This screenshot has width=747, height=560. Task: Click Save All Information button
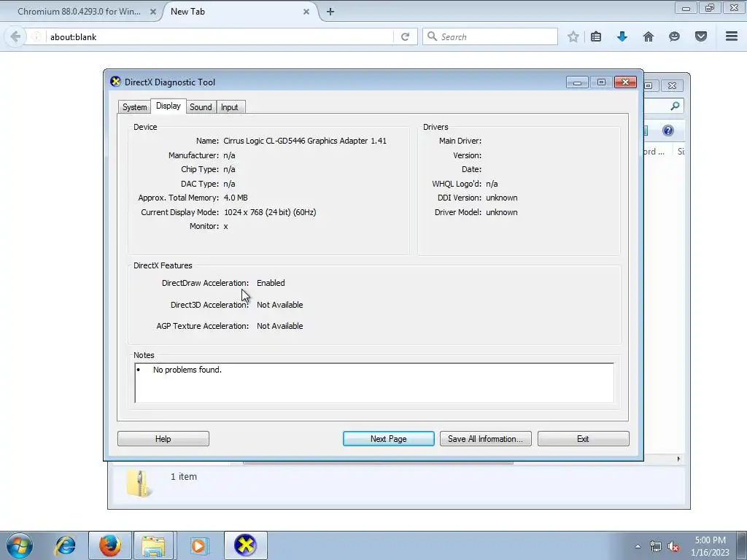485,438
